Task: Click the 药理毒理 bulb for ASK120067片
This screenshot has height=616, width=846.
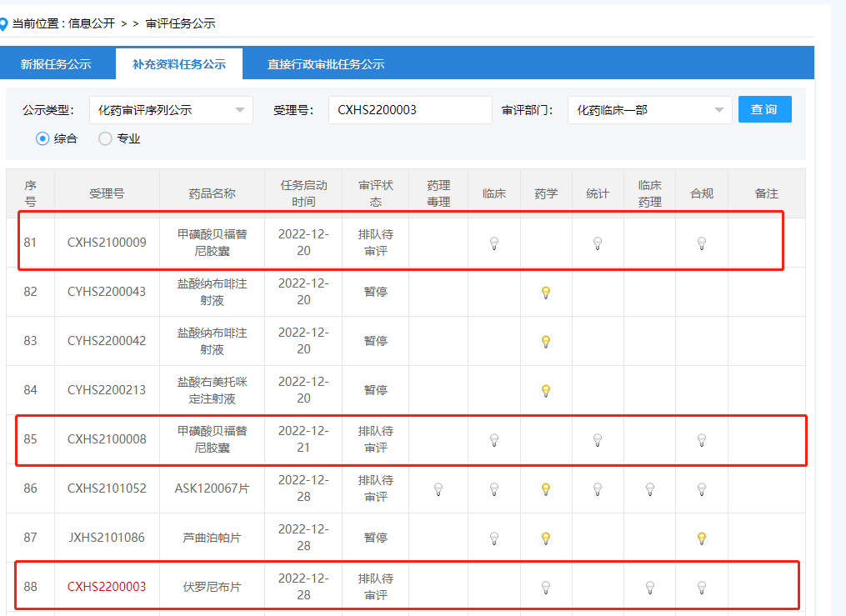Action: click(438, 488)
